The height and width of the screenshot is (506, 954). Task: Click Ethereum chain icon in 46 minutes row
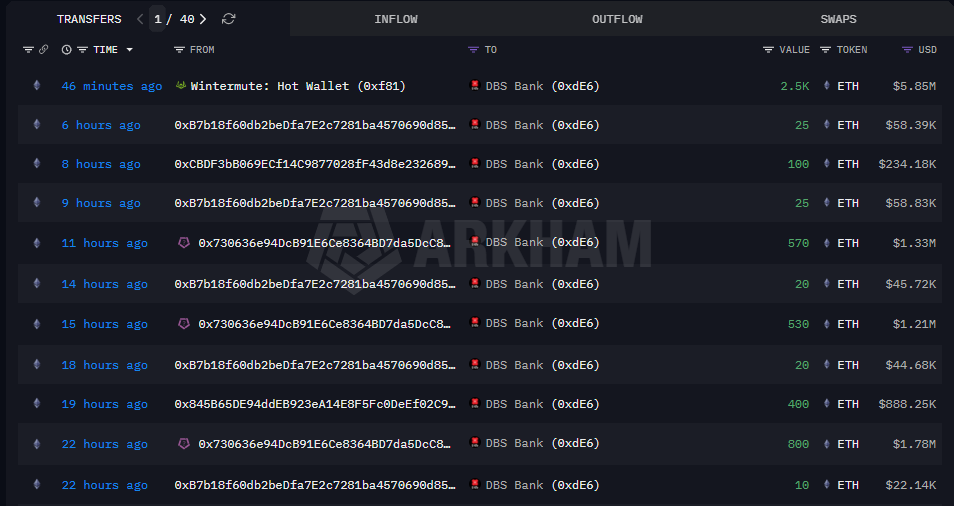37,85
